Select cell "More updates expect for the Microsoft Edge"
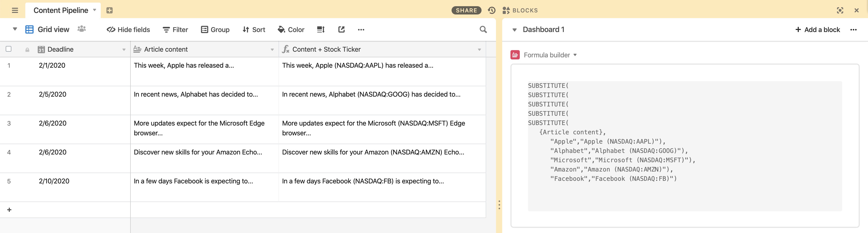The image size is (868, 233). click(205, 129)
